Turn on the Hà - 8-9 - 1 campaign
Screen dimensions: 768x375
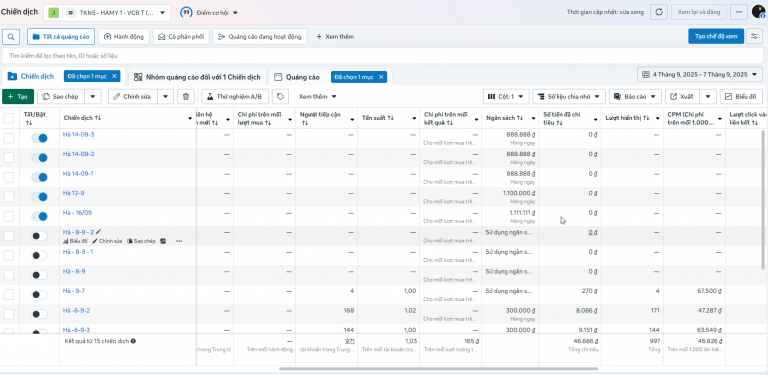pos(39,256)
